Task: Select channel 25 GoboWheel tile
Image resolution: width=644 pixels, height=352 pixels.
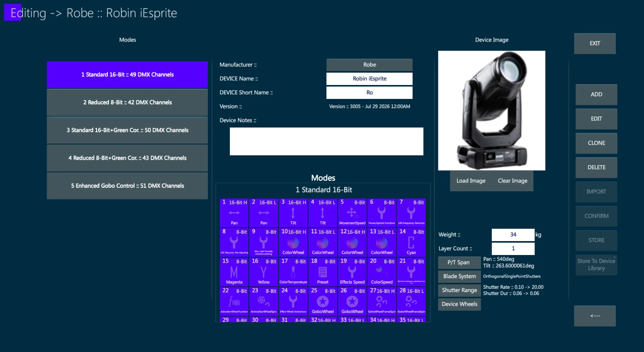Action: point(323,301)
